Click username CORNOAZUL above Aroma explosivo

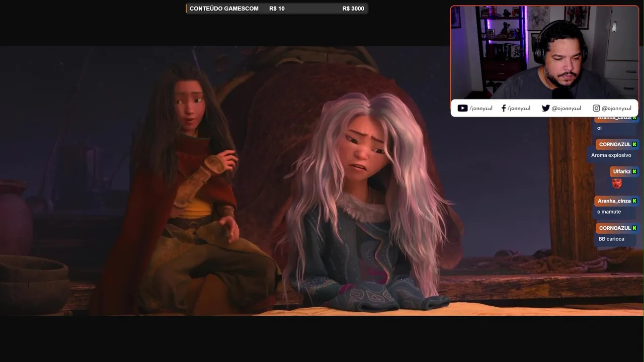click(x=615, y=144)
